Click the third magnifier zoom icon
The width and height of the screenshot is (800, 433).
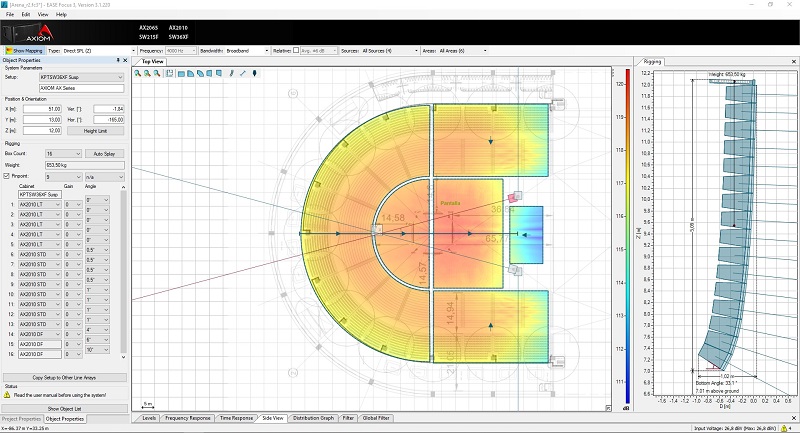click(157, 73)
